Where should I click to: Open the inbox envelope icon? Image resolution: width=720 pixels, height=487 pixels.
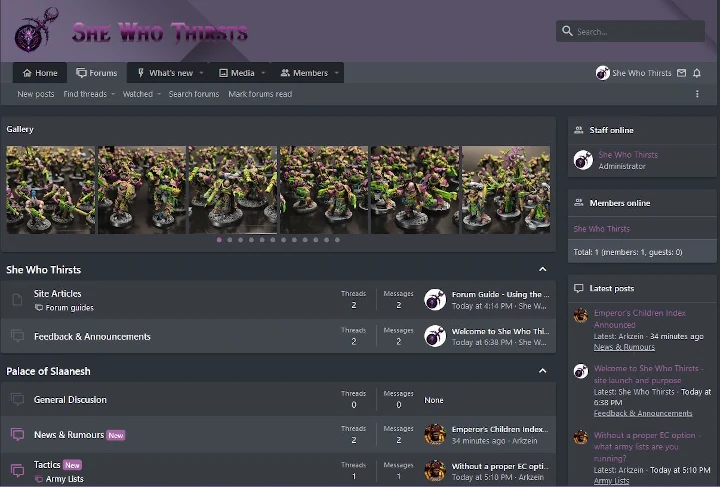coord(681,73)
